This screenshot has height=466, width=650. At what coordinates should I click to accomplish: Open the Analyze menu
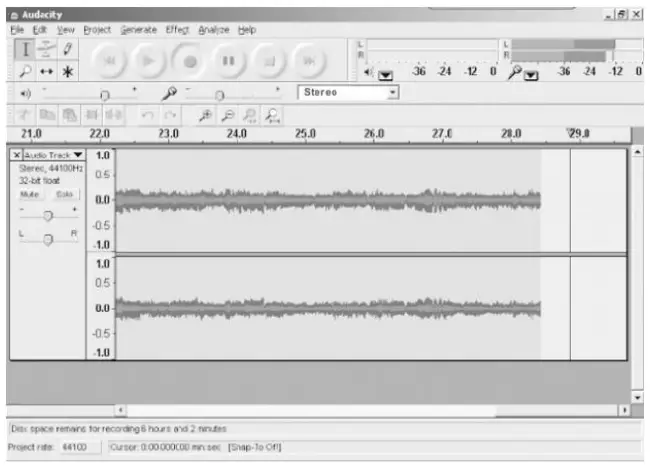pyautogui.click(x=213, y=30)
